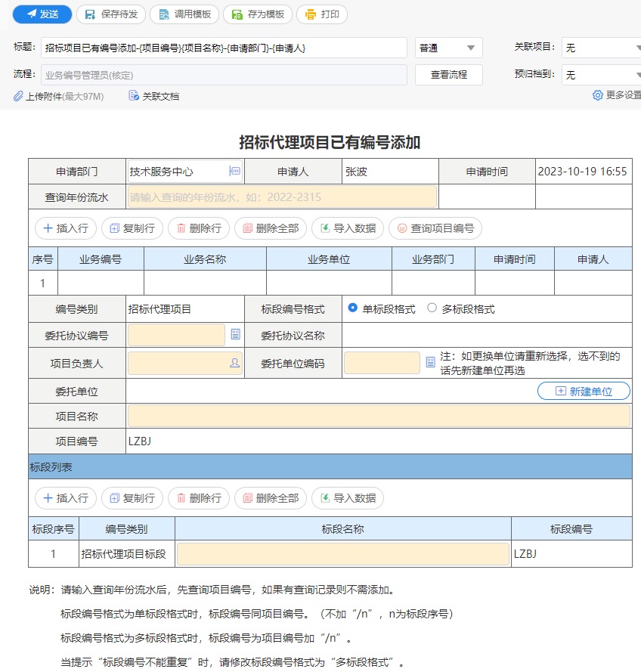
Task: Click 保存待发 save draft button
Action: 111,14
